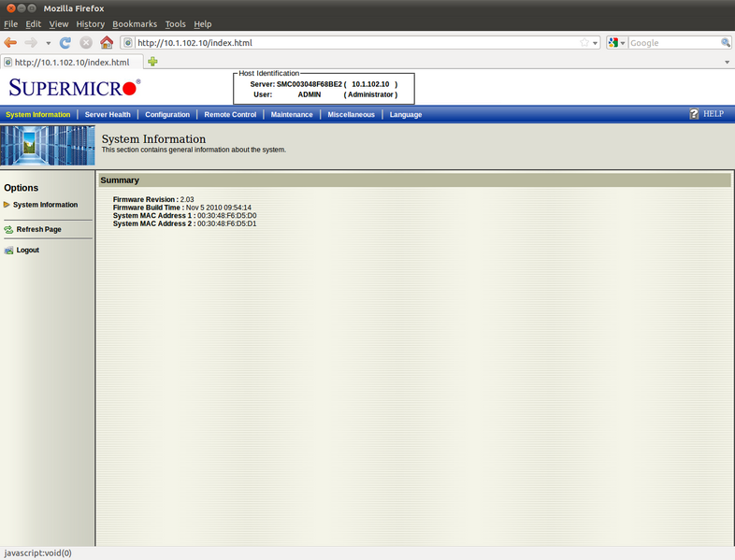Open the History menu
Viewport: 735px width, 560px height.
pyautogui.click(x=91, y=24)
